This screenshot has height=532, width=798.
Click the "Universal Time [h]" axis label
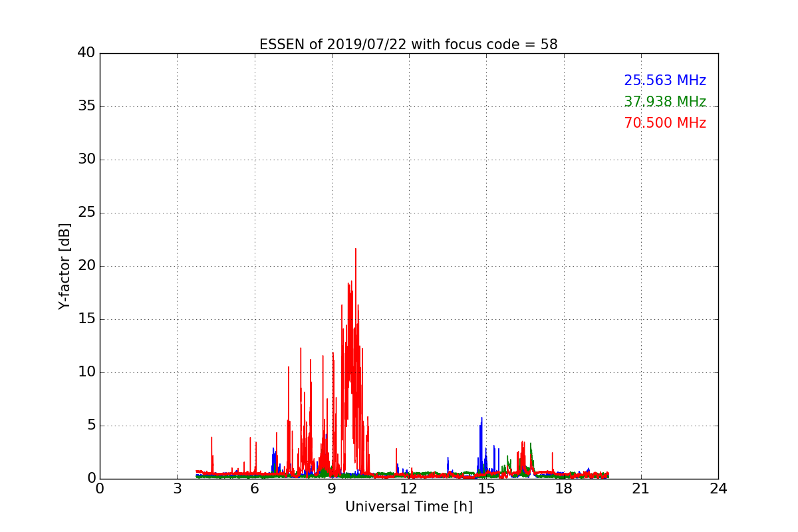click(x=409, y=507)
